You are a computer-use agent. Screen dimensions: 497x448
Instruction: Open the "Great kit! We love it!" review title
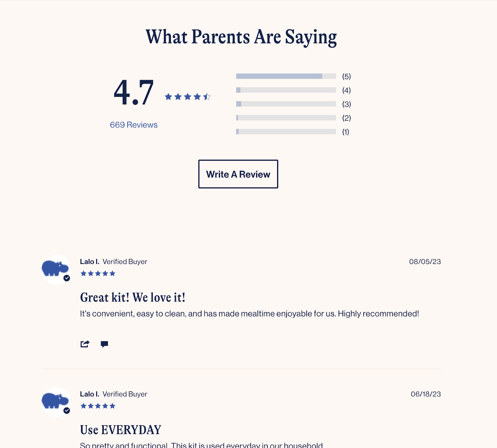[133, 298]
